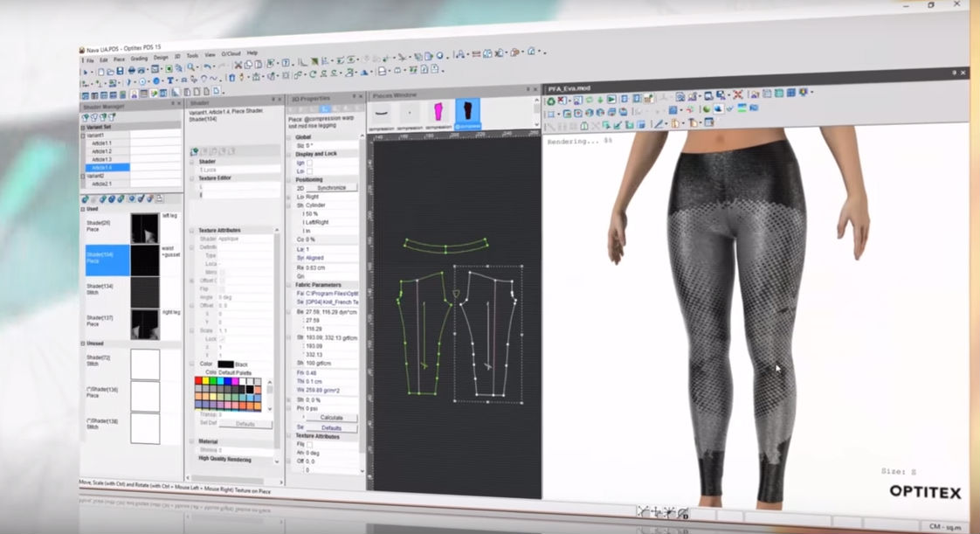Click the save diskette icon in the main toolbar

pos(121,71)
